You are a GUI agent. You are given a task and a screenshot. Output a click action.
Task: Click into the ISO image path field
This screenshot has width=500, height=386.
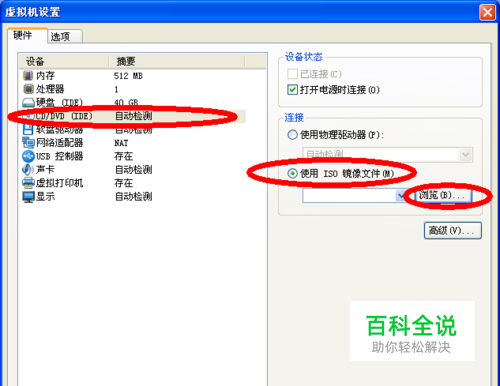tap(349, 196)
